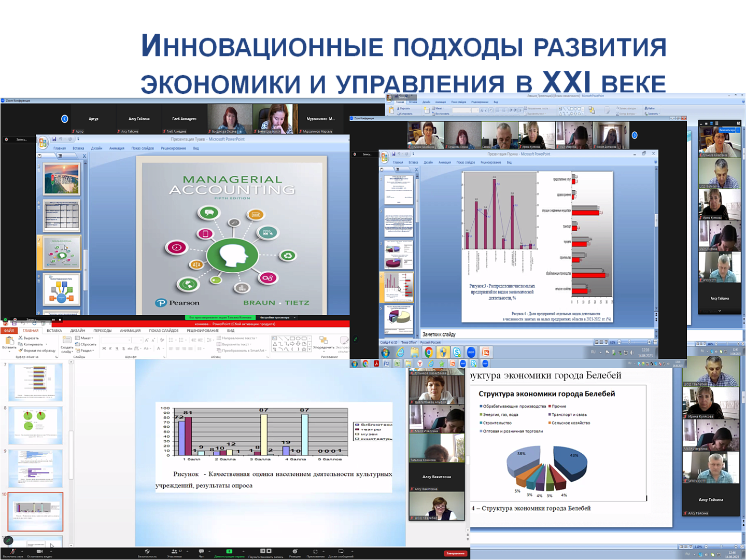Open Макет layout dropdown
This screenshot has width=746, height=560.
coord(84,338)
